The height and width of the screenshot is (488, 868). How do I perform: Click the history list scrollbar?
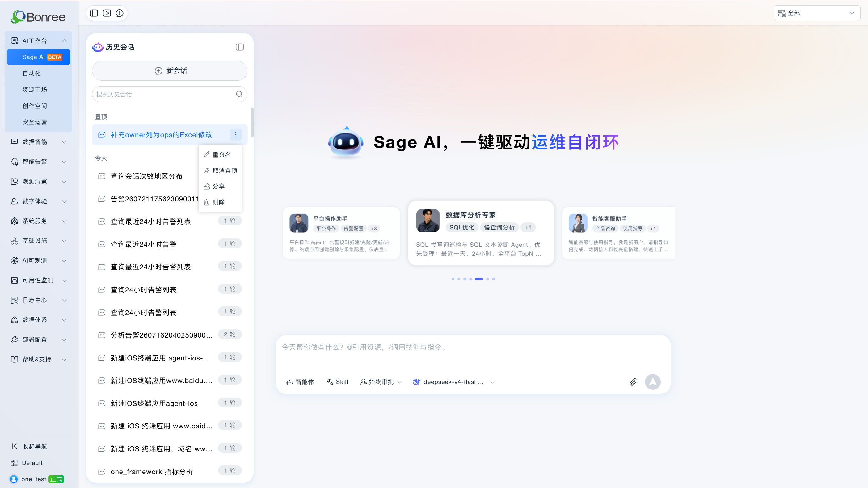[x=252, y=122]
